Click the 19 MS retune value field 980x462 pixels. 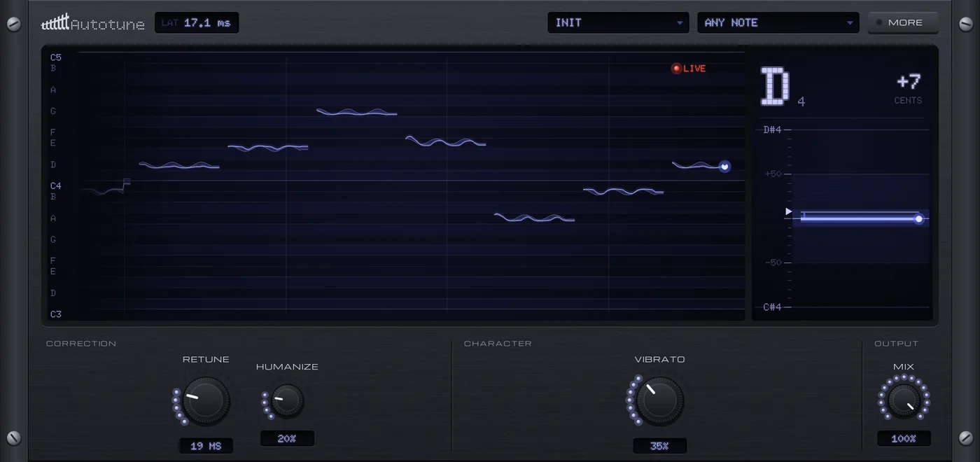point(206,446)
